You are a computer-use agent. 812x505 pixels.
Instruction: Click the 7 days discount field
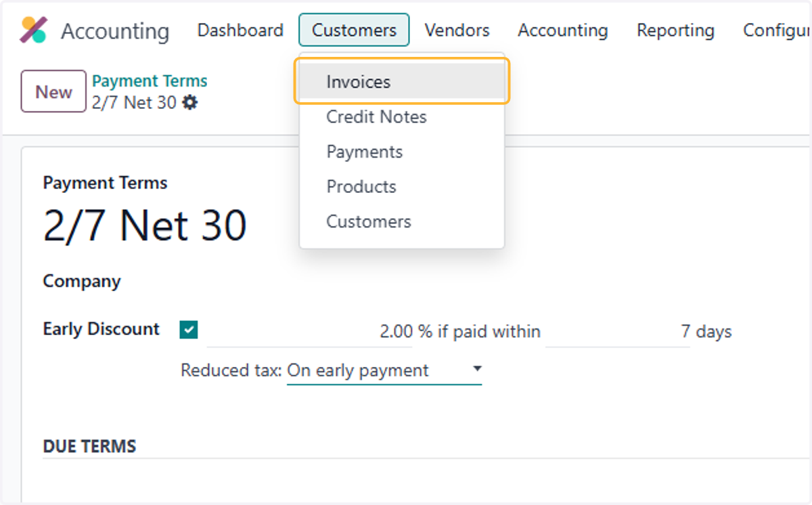tap(618, 332)
